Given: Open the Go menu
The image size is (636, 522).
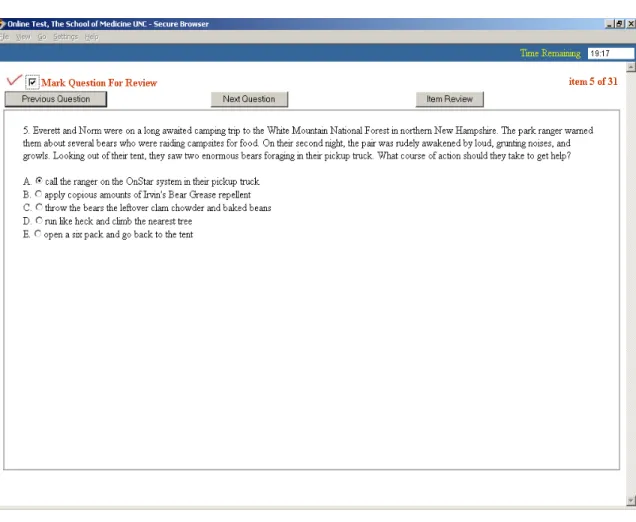Looking at the screenshot, I should point(42,37).
